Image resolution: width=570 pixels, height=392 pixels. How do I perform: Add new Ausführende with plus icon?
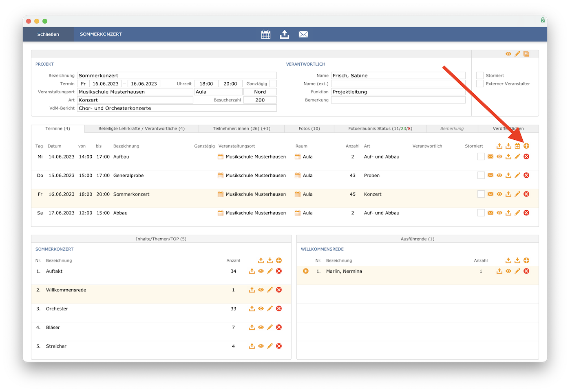526,260
